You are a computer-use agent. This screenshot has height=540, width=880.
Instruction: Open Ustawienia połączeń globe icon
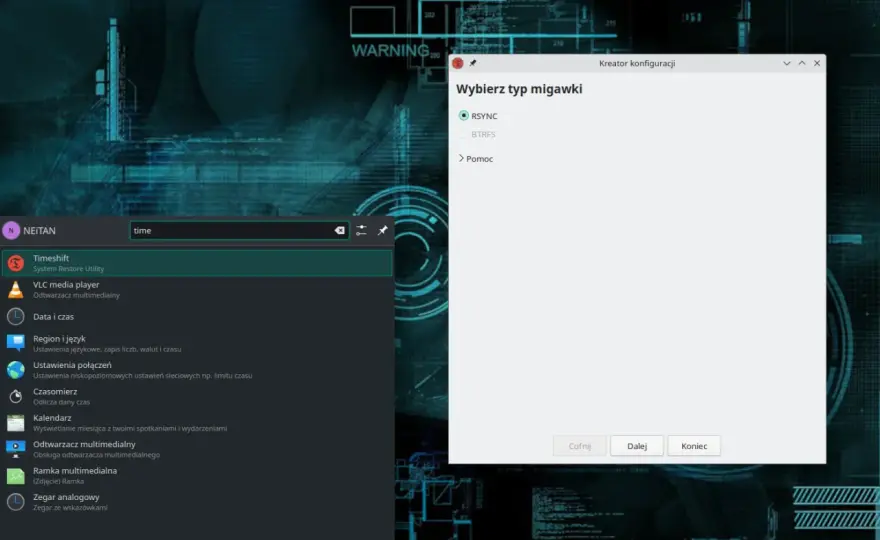[x=16, y=369]
